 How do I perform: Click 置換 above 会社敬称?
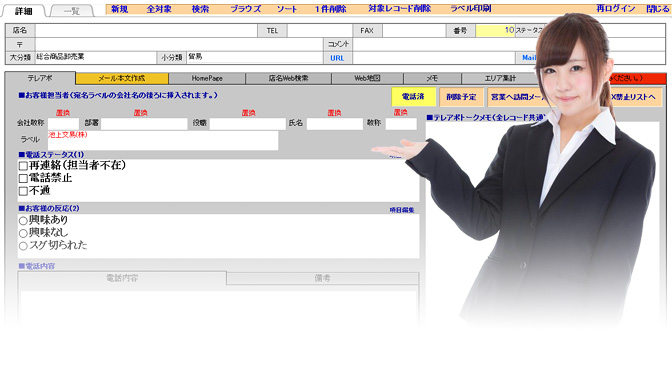coord(63,113)
